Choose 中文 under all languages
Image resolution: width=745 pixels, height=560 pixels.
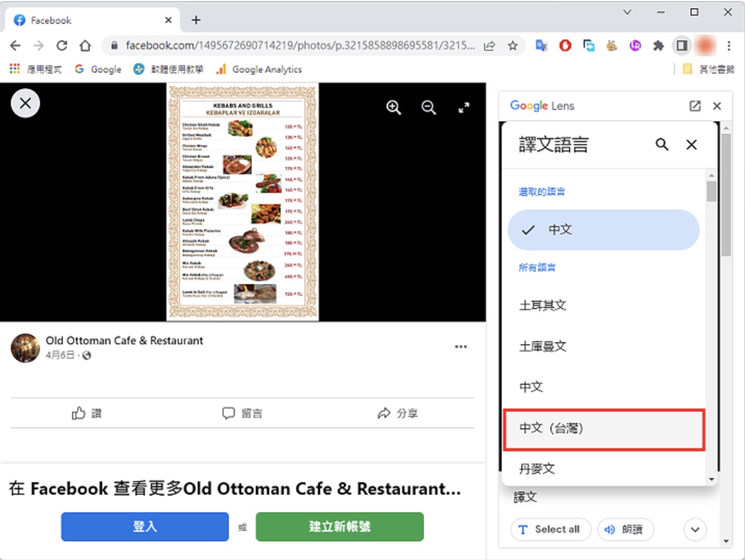(604, 387)
